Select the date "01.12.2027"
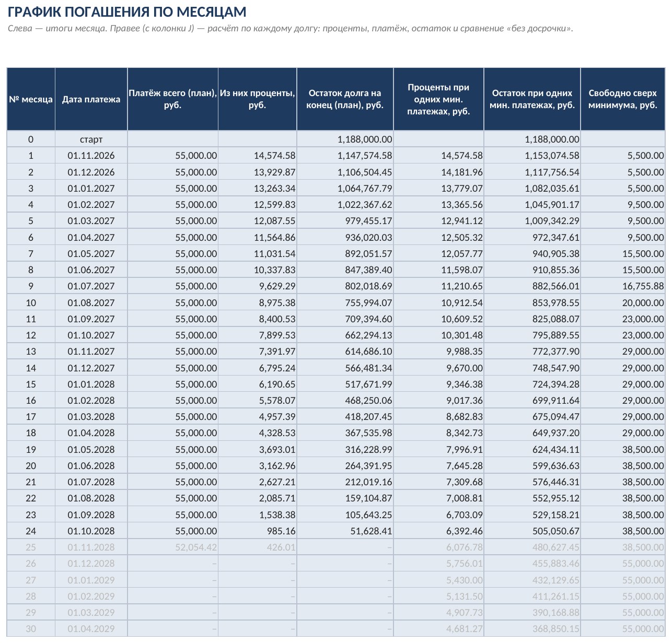Screen dimensions: 672x643 coord(91,368)
